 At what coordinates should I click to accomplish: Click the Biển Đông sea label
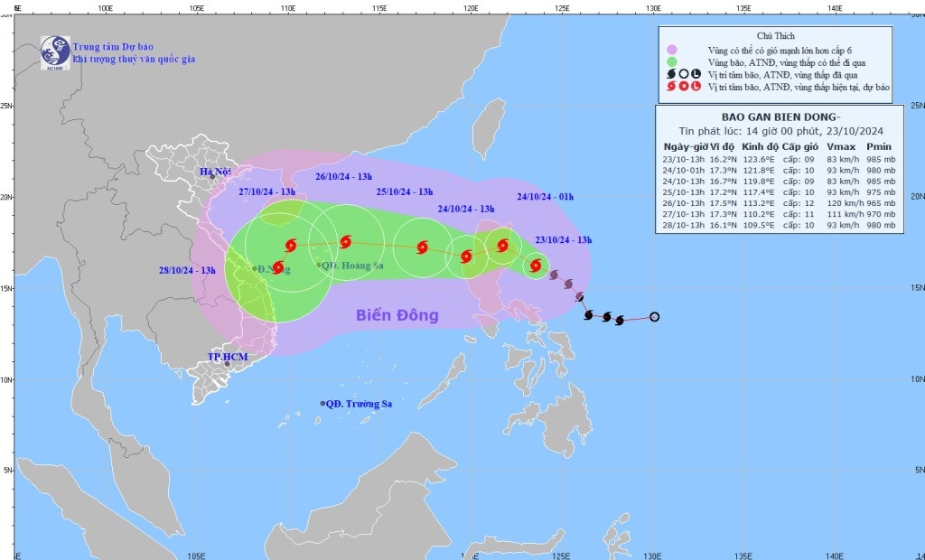pos(396,313)
